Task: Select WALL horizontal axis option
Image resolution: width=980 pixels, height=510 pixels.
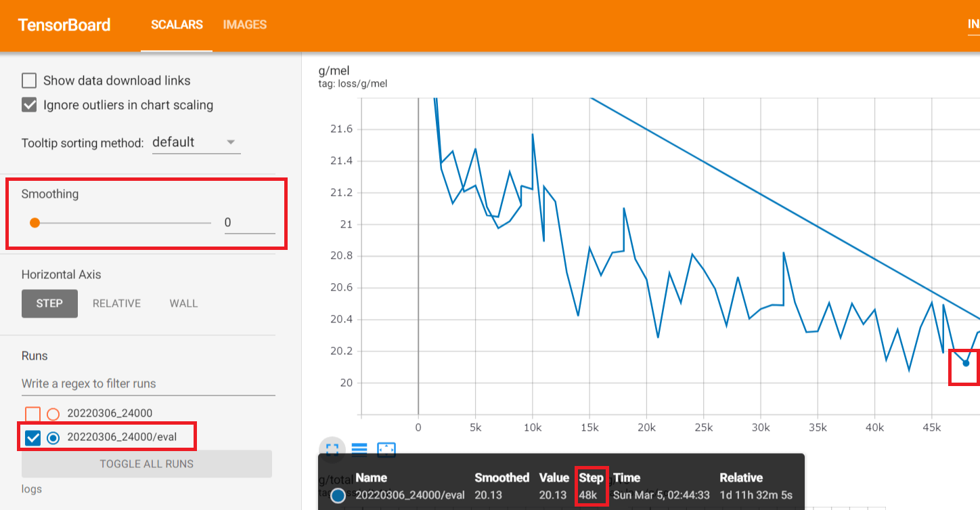Action: (183, 303)
